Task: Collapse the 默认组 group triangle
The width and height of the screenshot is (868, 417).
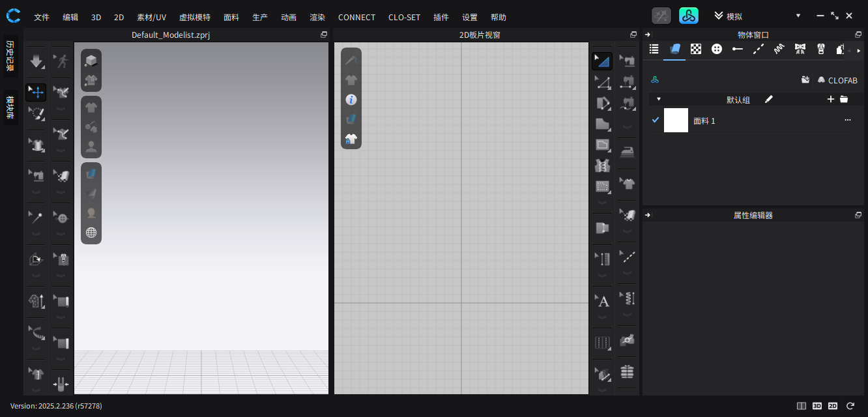Action: [659, 99]
